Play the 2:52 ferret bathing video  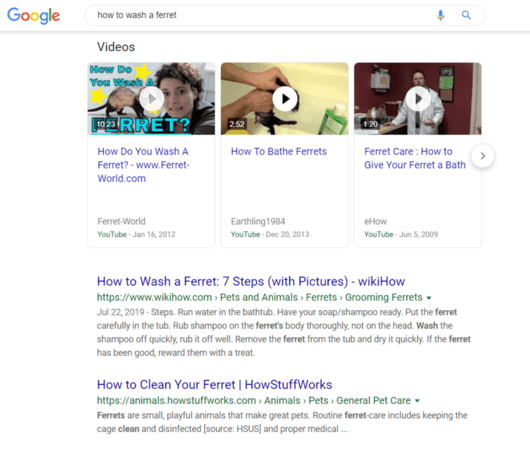click(285, 99)
